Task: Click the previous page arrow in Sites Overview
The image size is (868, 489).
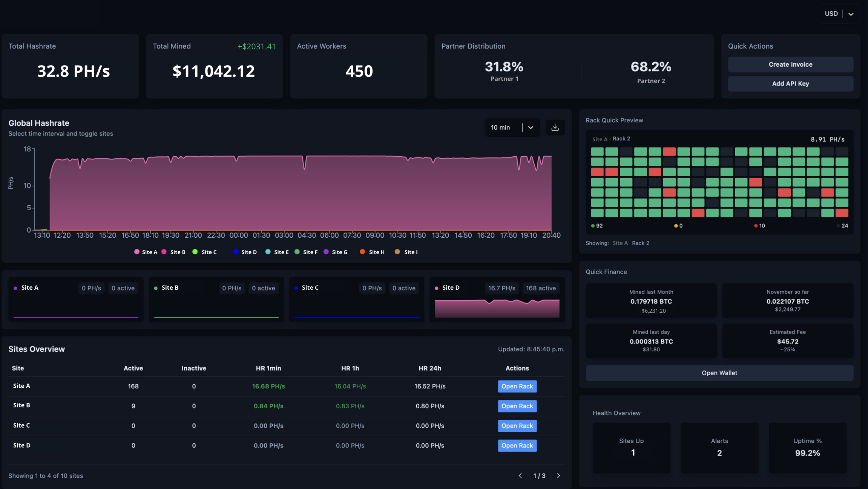Action: click(520, 475)
